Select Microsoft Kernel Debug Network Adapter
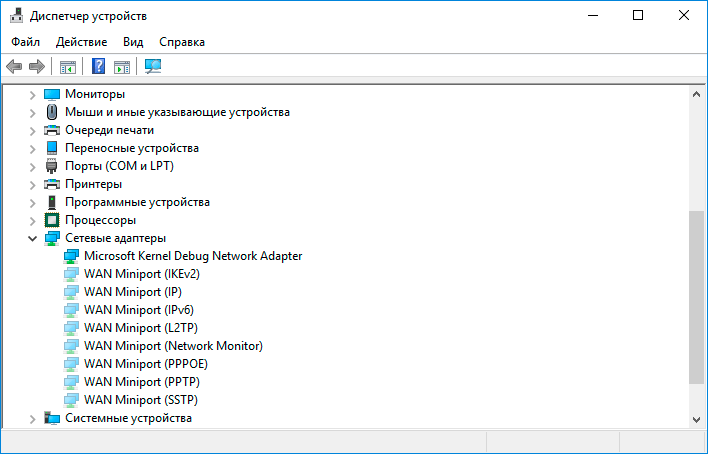Screen dimensions: 708x454 (x=193, y=256)
